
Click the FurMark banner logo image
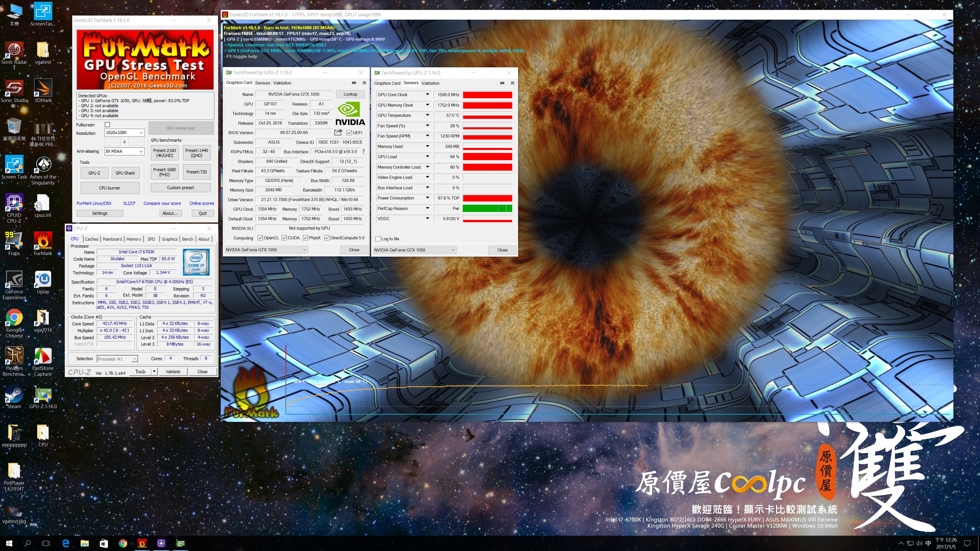pos(145,60)
